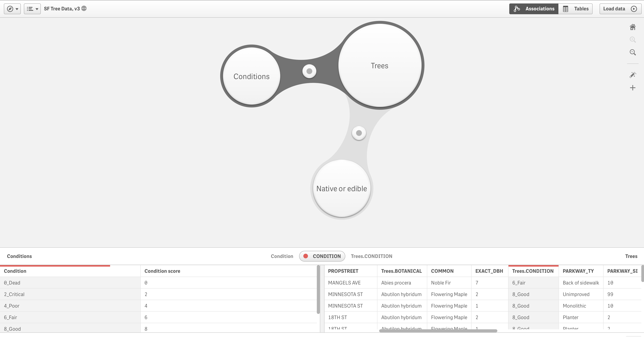
Task: Click the Load data button
Action: (614, 9)
